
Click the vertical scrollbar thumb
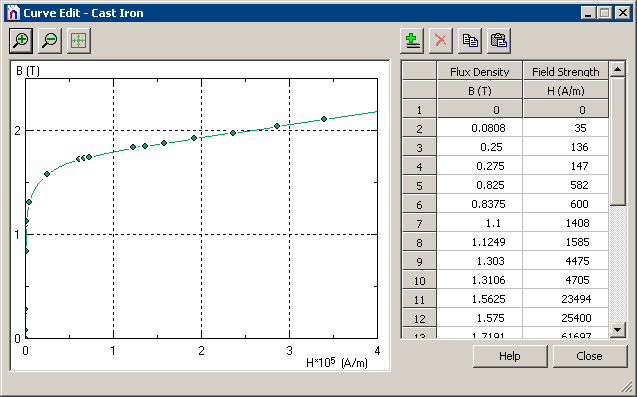click(x=618, y=141)
